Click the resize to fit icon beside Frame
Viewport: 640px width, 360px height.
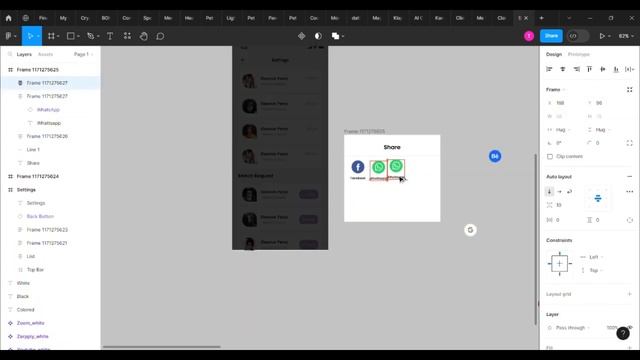tap(629, 89)
